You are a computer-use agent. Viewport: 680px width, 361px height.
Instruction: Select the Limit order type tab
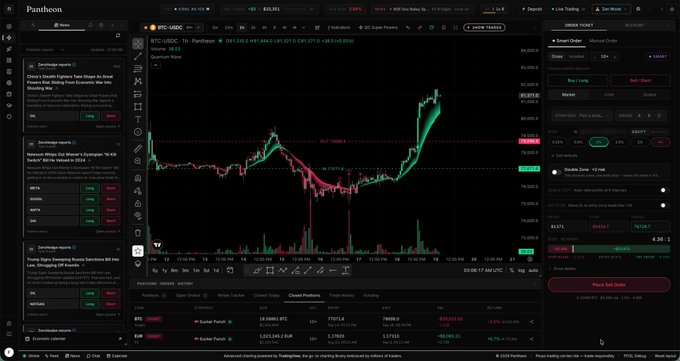coord(609,95)
